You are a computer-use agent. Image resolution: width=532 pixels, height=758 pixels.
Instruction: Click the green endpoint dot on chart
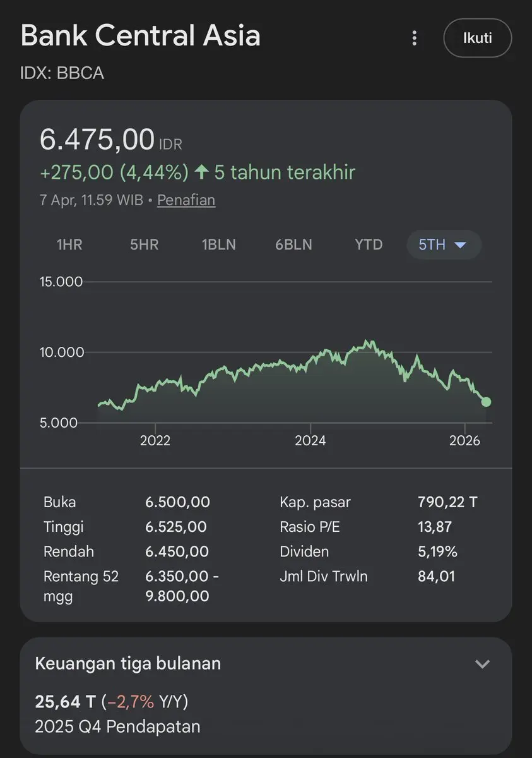[x=486, y=402]
